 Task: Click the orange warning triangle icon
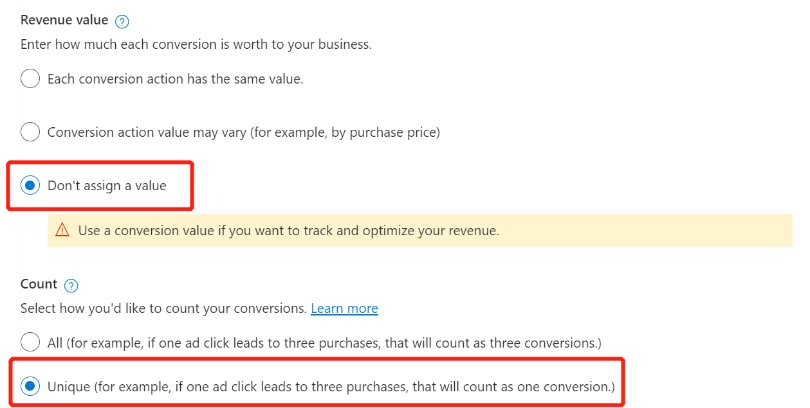click(62, 230)
